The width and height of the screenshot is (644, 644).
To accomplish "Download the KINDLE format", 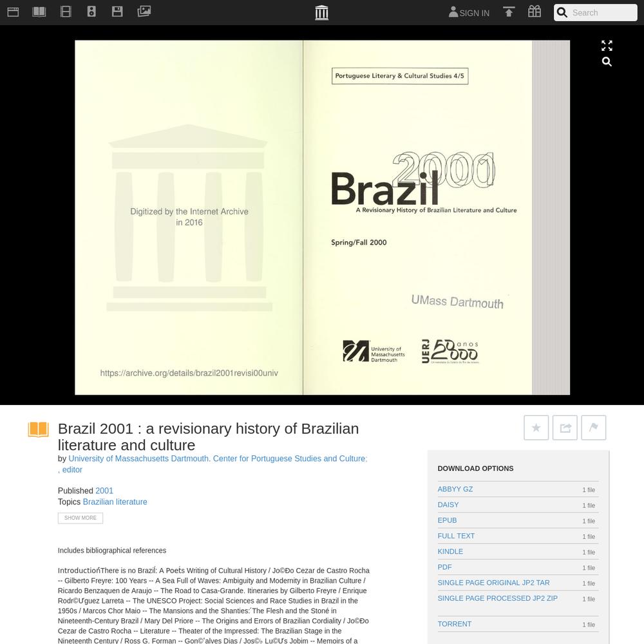I will pos(450,552).
